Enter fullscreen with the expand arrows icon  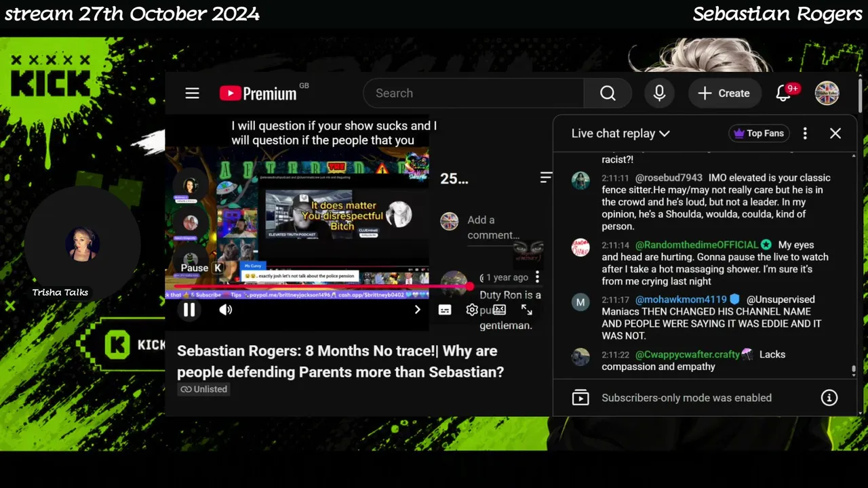point(527,310)
